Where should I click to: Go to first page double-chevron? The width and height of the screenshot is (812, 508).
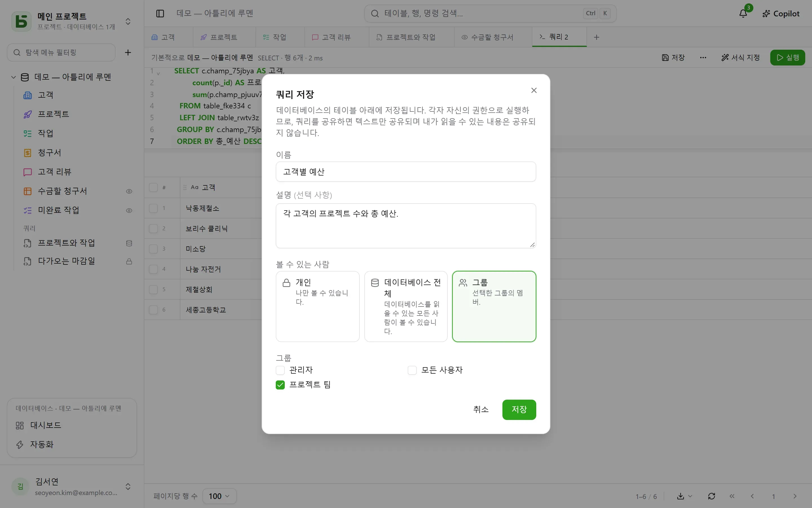(732, 496)
